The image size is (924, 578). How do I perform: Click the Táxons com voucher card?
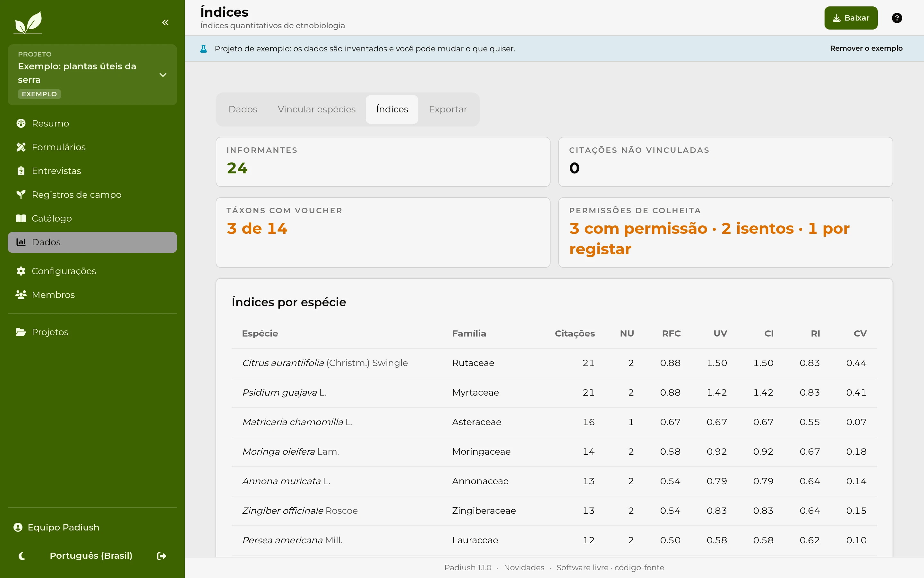tap(383, 232)
